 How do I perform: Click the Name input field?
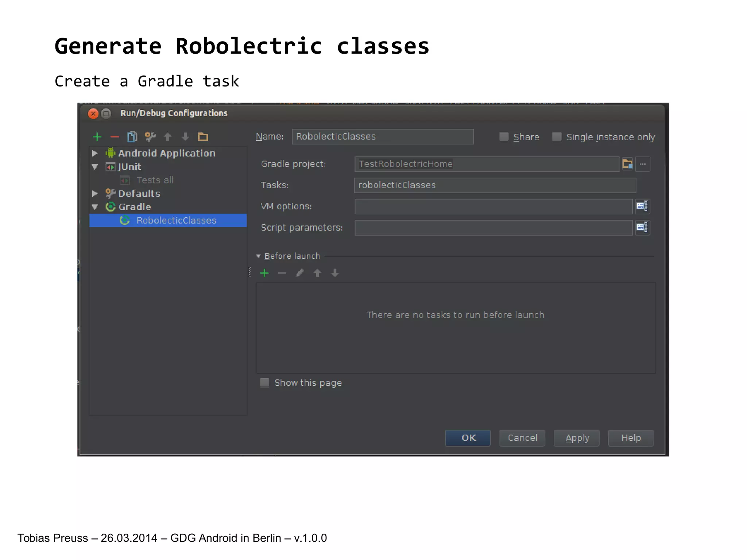pyautogui.click(x=383, y=136)
